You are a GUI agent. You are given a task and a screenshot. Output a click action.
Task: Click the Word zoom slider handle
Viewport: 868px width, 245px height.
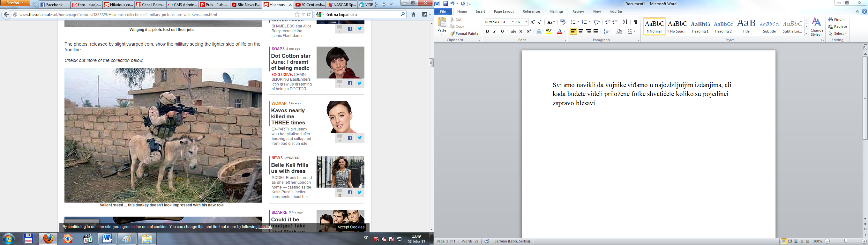pos(845,241)
